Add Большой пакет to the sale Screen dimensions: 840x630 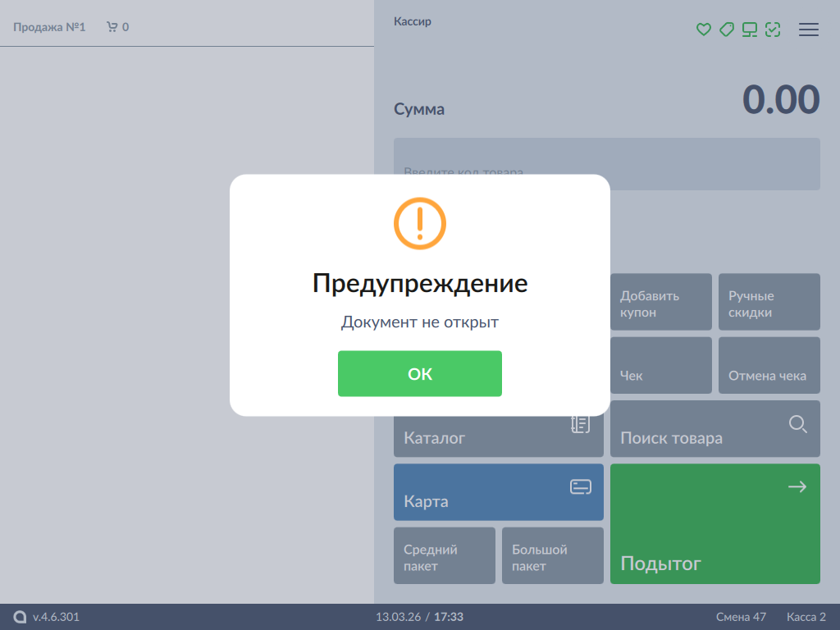tap(552, 555)
